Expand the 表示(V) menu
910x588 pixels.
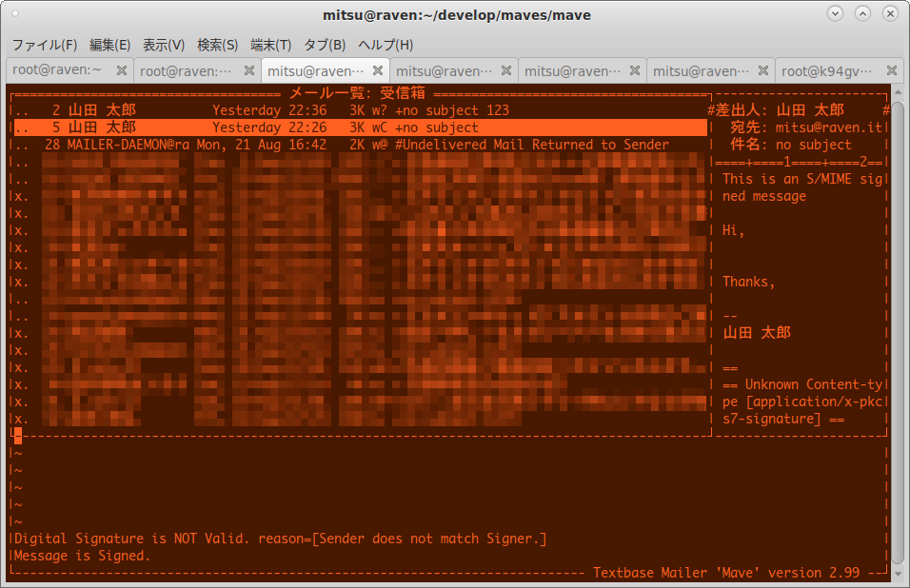click(x=164, y=45)
